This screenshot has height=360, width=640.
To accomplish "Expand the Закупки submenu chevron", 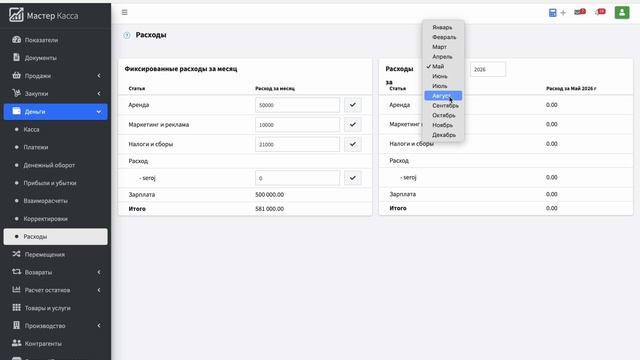I will pos(99,94).
